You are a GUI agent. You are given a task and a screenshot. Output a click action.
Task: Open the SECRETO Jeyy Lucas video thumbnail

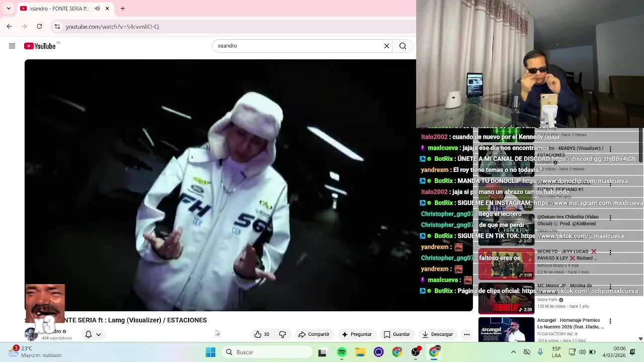[506, 264]
